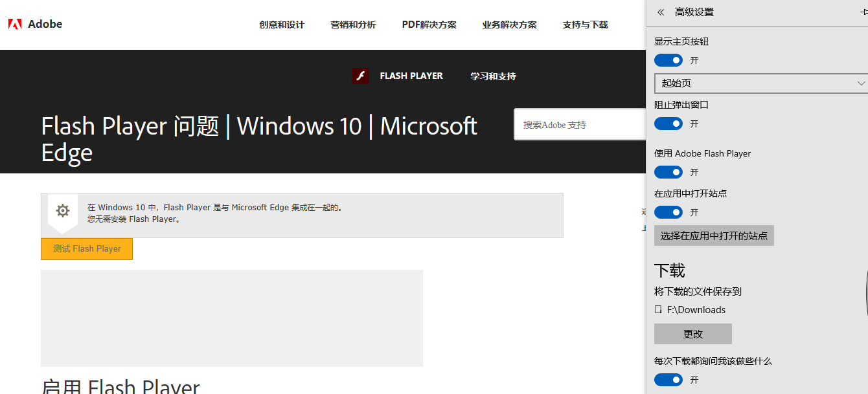The height and width of the screenshot is (394, 868).
Task: Click the 显示主页按钮 label text
Action: click(681, 41)
